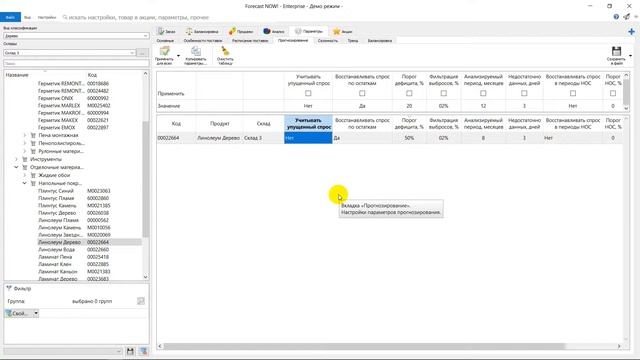Open the dropdown arrow next to 'Сохранить в файл'
Viewport: 640px width, 360px height.
pyautogui.click(x=631, y=56)
